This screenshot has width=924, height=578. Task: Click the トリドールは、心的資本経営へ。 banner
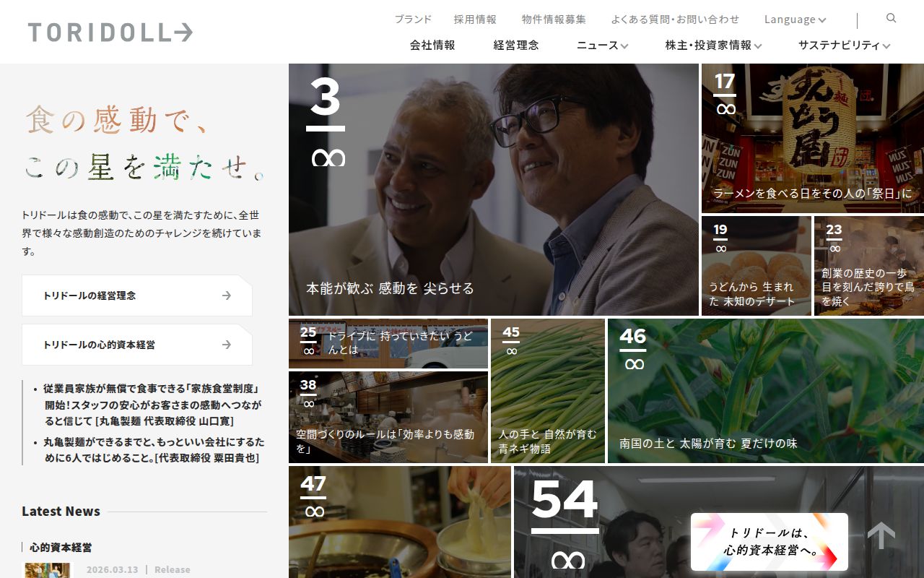(x=770, y=542)
